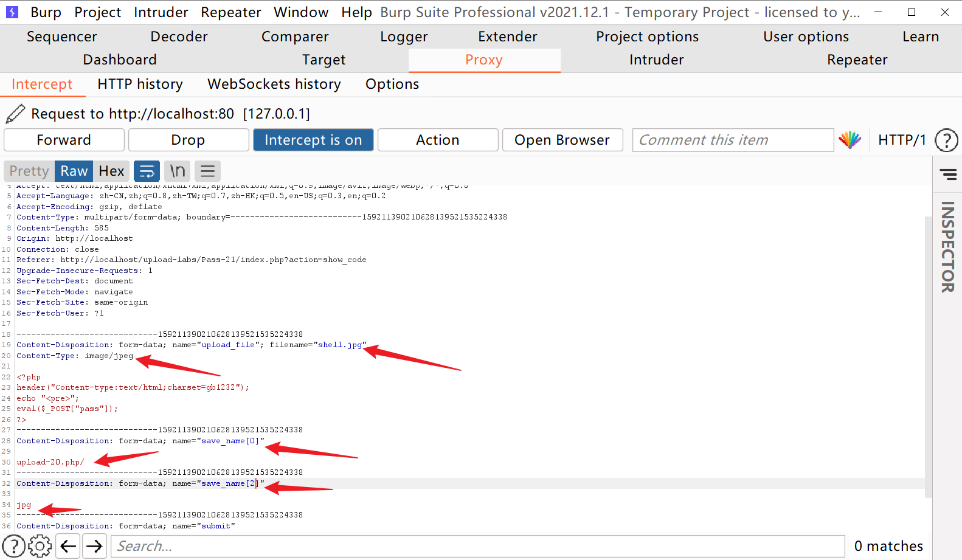
Task: Click the Content-Length: 585 line
Action: (63, 228)
